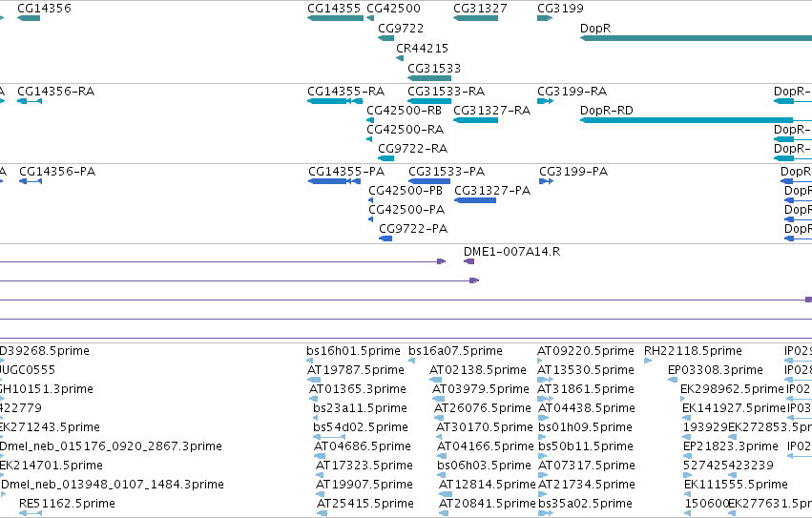Image resolution: width=812 pixels, height=518 pixels.
Task: Click the CG14355-RA transcript label
Action: (346, 92)
